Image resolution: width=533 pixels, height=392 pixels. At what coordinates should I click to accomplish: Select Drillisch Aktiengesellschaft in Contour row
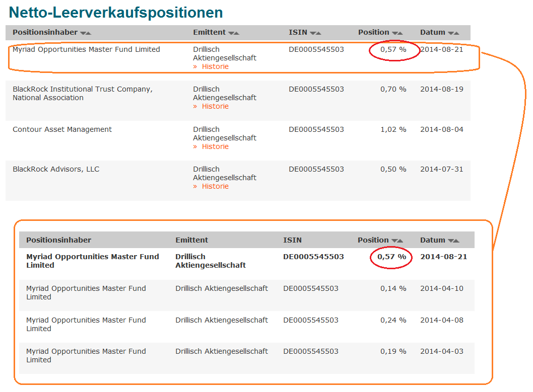tap(225, 134)
